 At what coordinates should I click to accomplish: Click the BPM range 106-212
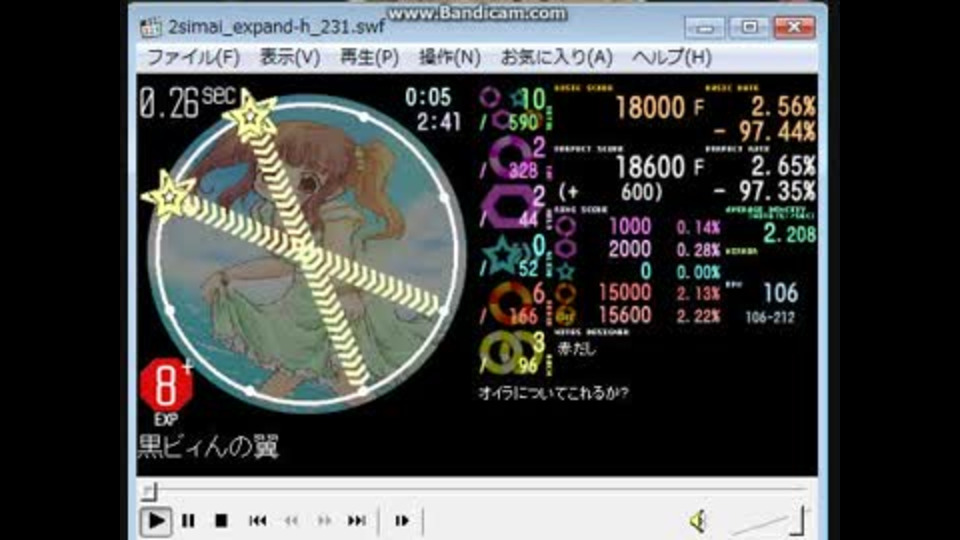(x=770, y=317)
